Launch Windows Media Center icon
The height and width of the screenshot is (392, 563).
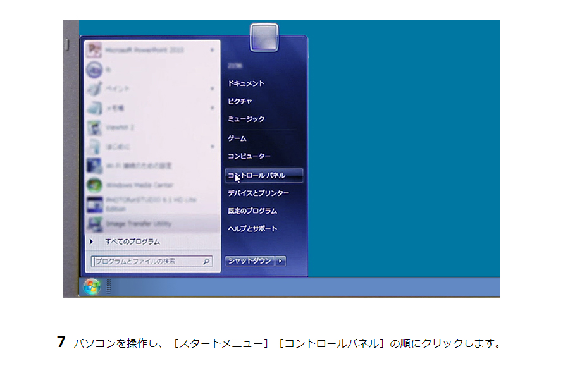pos(95,185)
